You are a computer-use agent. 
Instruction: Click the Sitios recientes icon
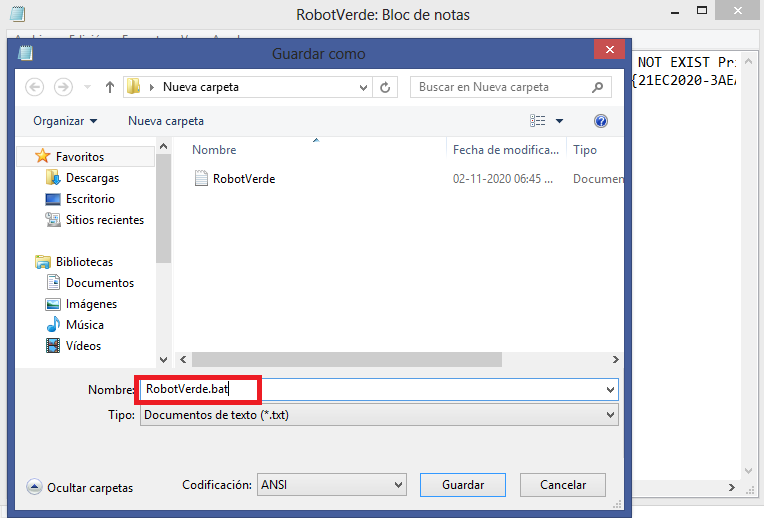(53, 220)
